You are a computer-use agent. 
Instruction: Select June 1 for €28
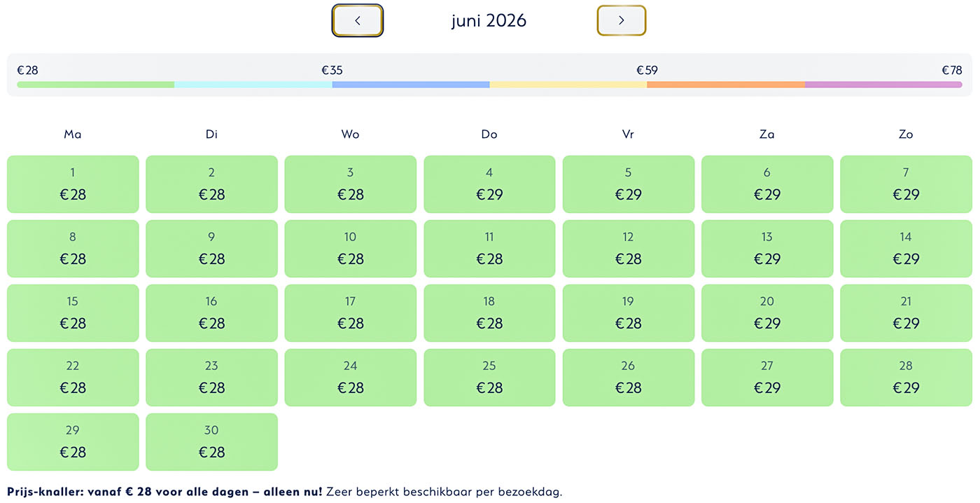pos(73,184)
